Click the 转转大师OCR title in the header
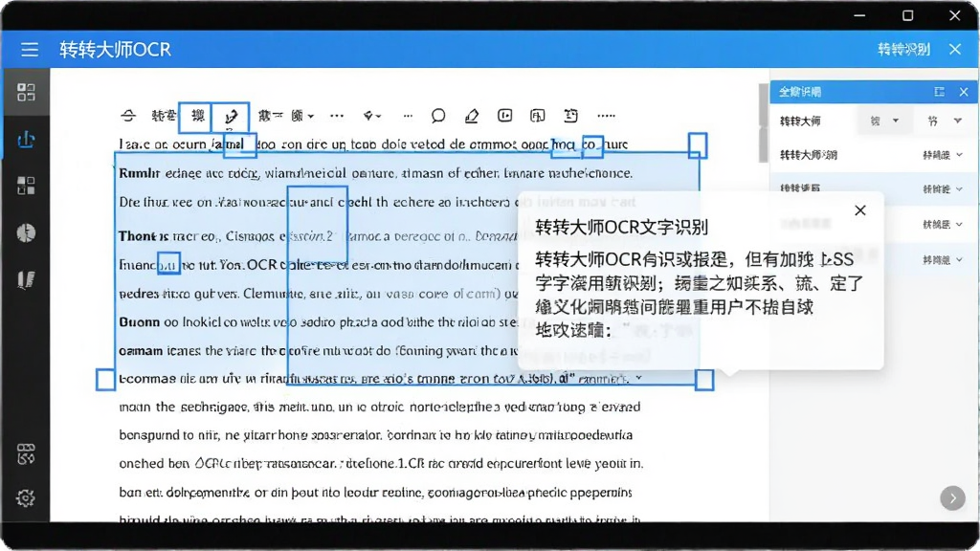Viewport: 980px width, 551px height. pyautogui.click(x=115, y=50)
